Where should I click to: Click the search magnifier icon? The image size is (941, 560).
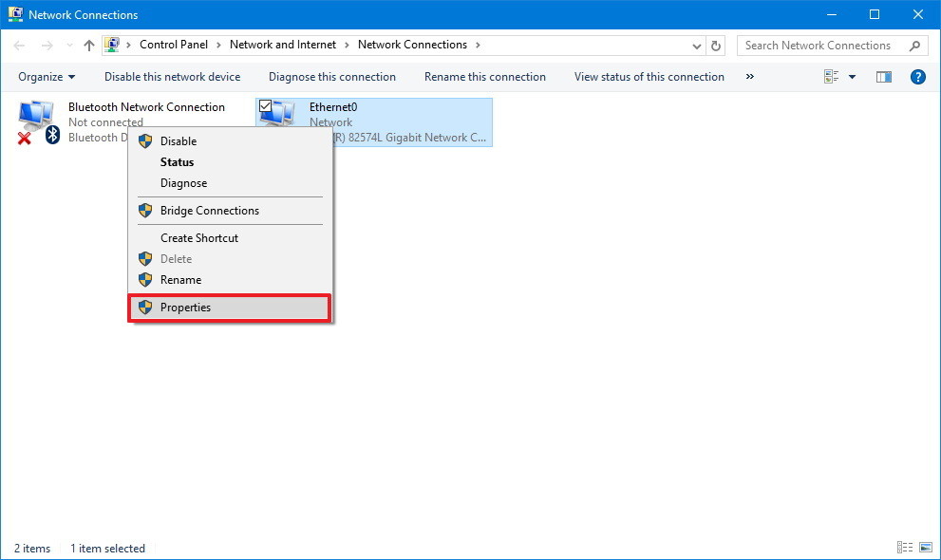click(x=914, y=45)
